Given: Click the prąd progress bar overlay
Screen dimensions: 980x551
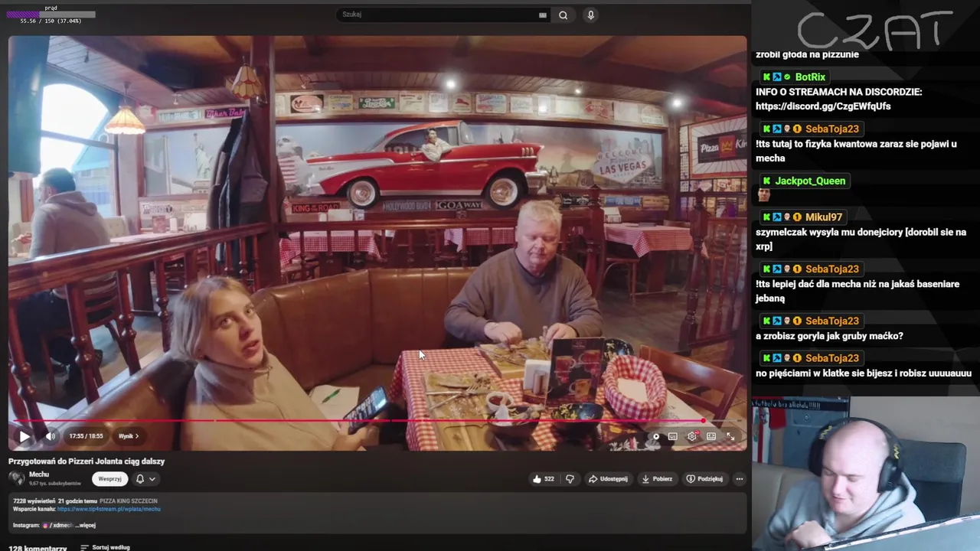Looking at the screenshot, I should pyautogui.click(x=51, y=15).
